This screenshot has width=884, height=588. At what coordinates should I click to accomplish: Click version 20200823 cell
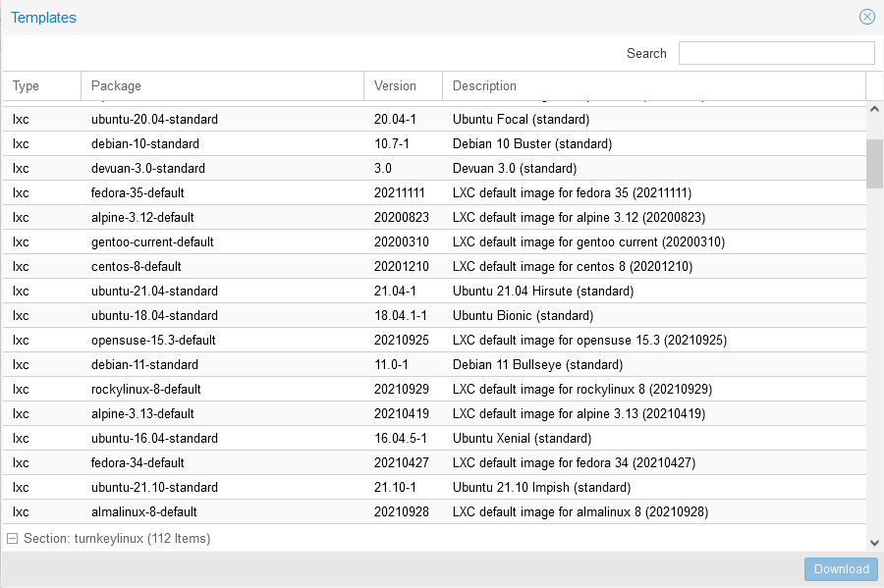point(402,217)
